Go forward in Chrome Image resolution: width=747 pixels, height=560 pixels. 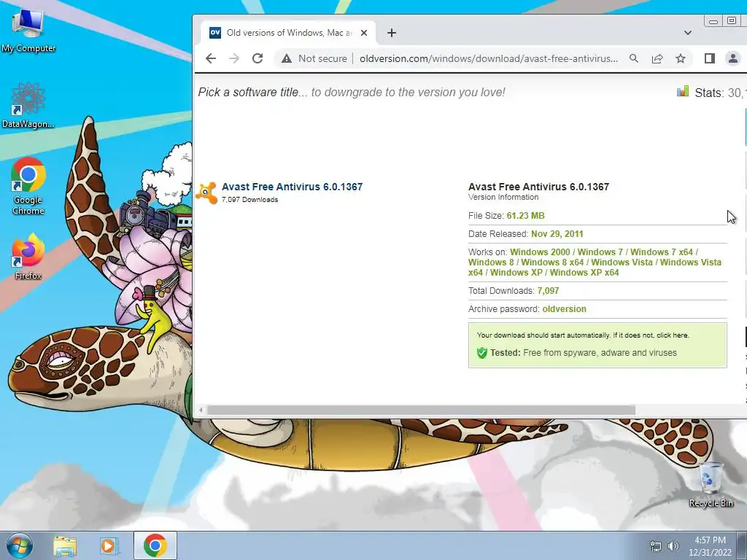pyautogui.click(x=234, y=58)
